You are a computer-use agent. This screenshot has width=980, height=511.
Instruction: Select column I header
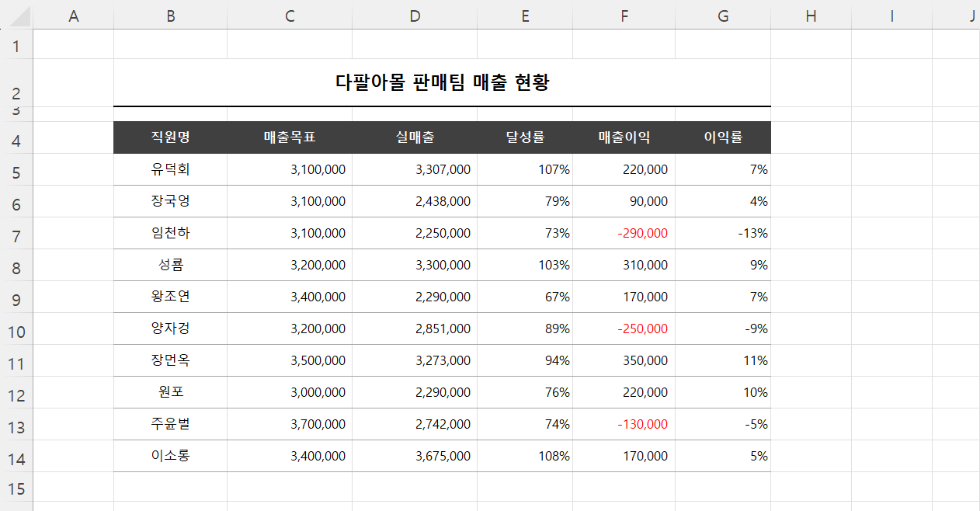[x=891, y=16]
